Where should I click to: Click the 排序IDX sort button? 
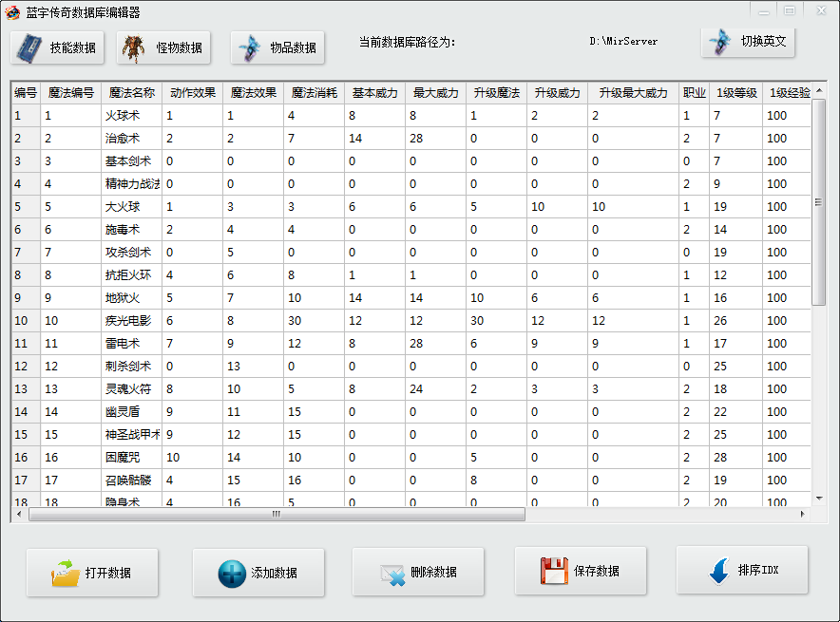point(742,570)
